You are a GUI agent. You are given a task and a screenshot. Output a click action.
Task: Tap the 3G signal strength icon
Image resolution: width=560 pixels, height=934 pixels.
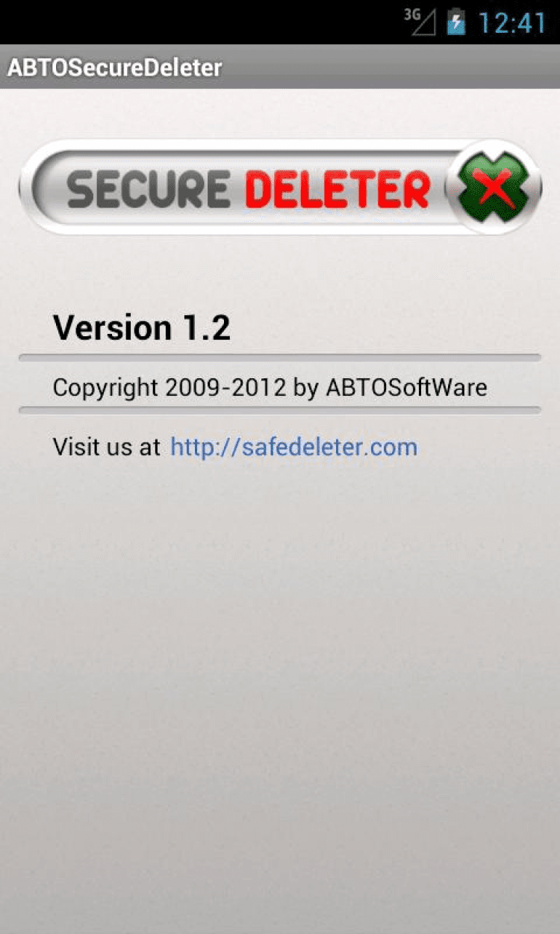click(x=420, y=22)
